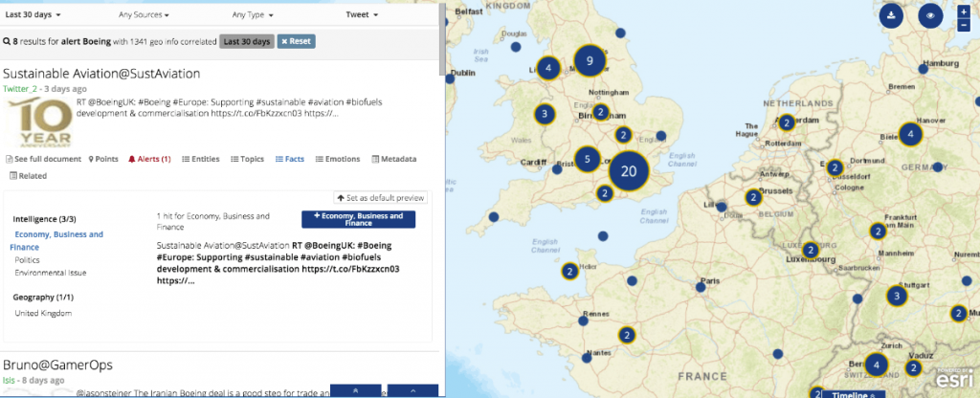The width and height of the screenshot is (980, 398).
Task: Reset the search filters
Action: click(x=297, y=41)
